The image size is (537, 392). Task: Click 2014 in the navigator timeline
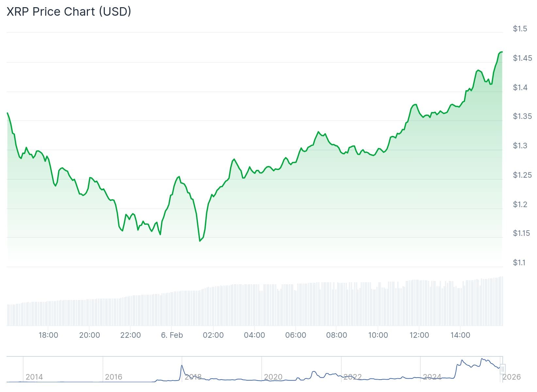coord(34,377)
